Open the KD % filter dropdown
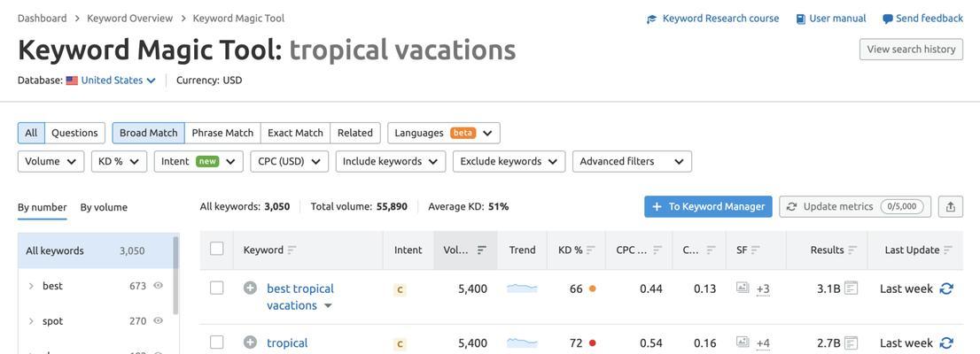980x354 pixels. click(x=119, y=161)
